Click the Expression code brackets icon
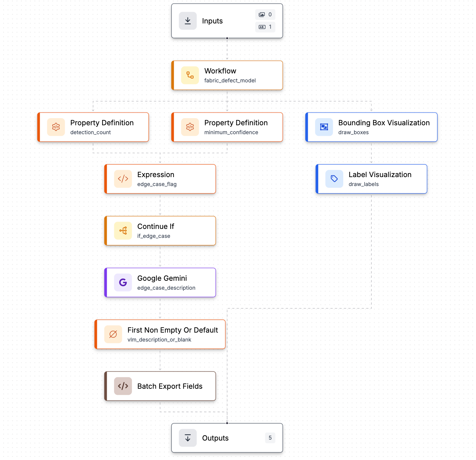The width and height of the screenshot is (476, 460). coord(123,179)
